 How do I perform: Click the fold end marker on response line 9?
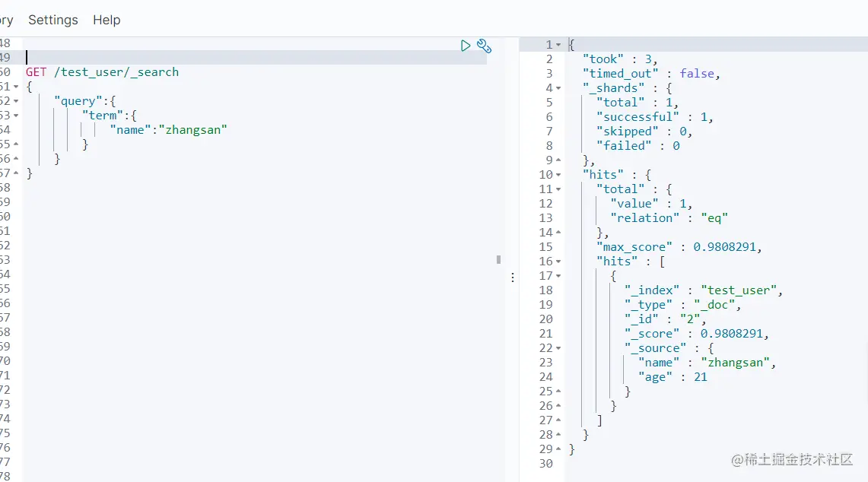[x=558, y=160]
